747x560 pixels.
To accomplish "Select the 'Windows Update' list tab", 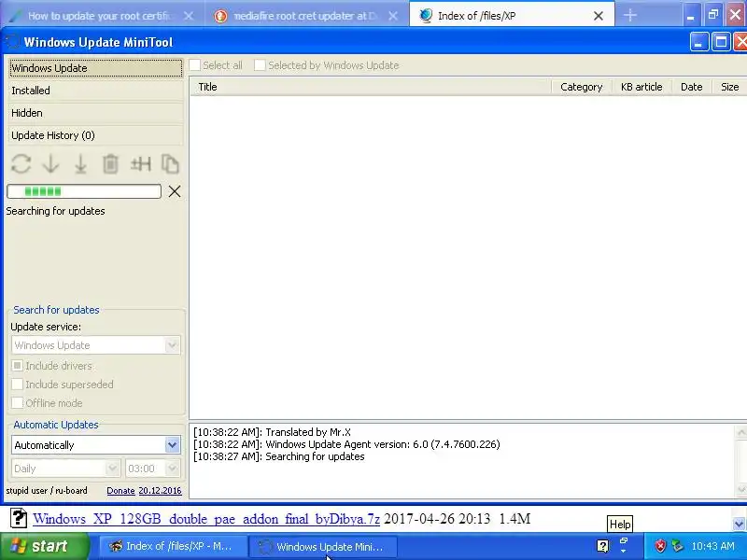I will [96, 68].
